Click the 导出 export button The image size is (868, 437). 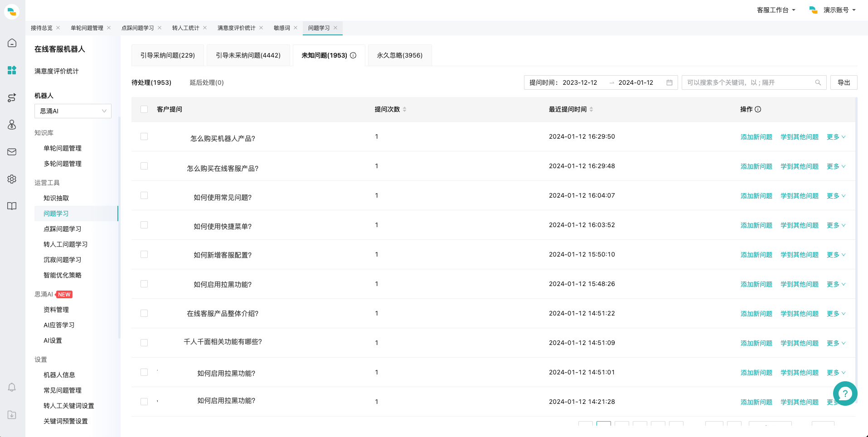pos(844,83)
